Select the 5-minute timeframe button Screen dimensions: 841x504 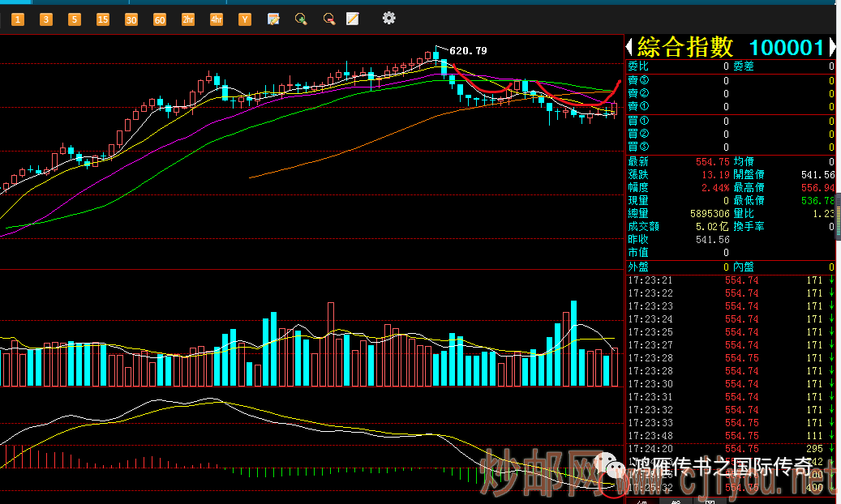(x=75, y=19)
